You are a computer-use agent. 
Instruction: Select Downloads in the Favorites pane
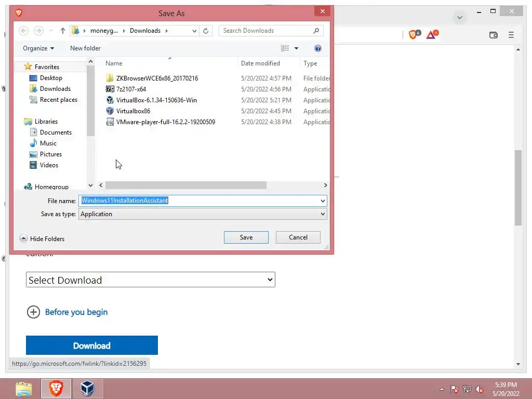pos(55,88)
